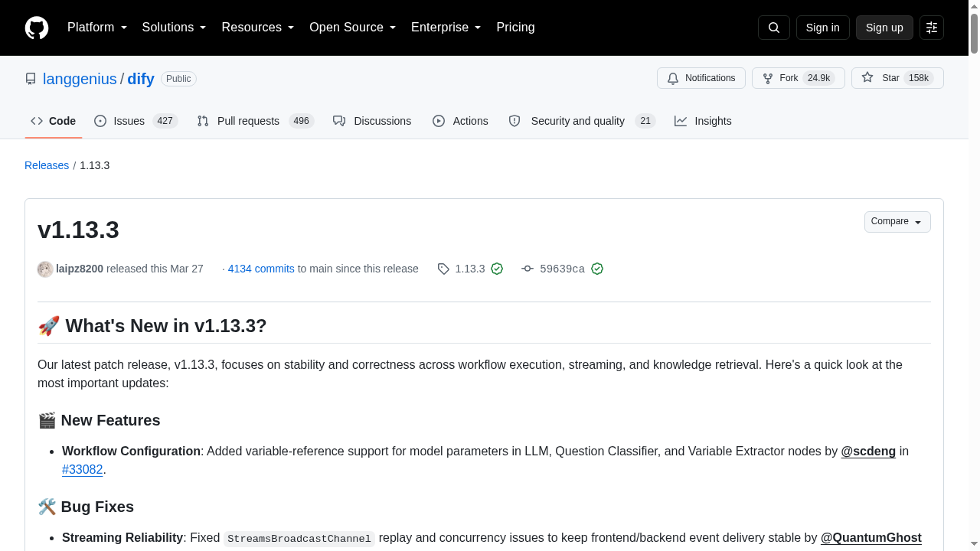
Task: Click the search magnifier icon
Action: [774, 28]
